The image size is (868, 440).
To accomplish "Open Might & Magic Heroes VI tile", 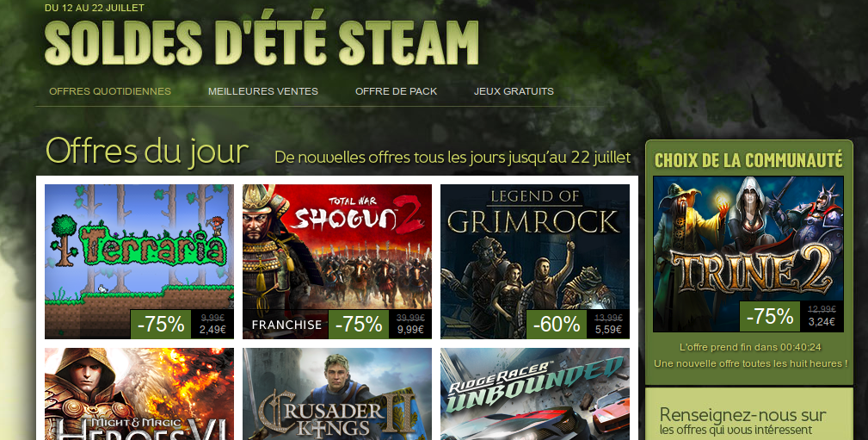I will (x=139, y=394).
